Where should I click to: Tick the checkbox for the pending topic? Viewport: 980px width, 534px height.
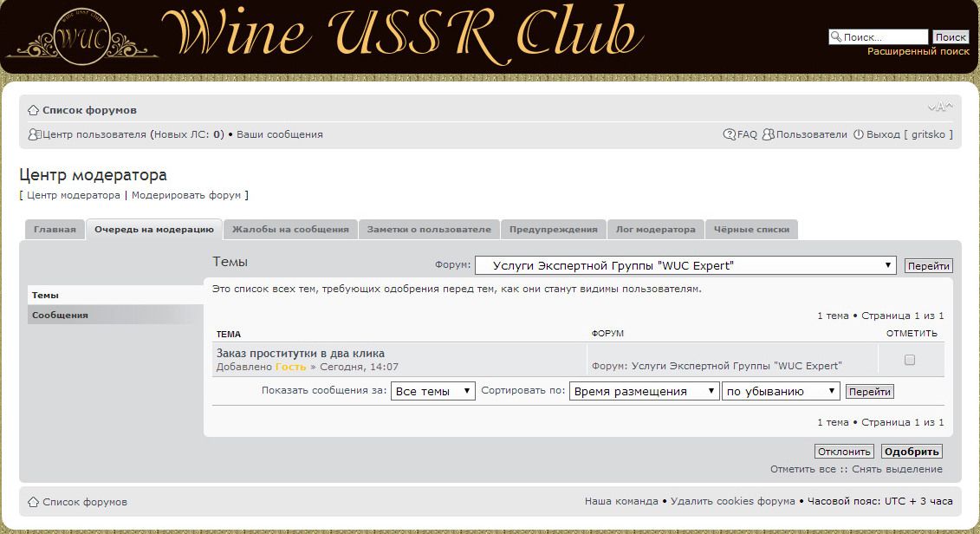(x=910, y=360)
